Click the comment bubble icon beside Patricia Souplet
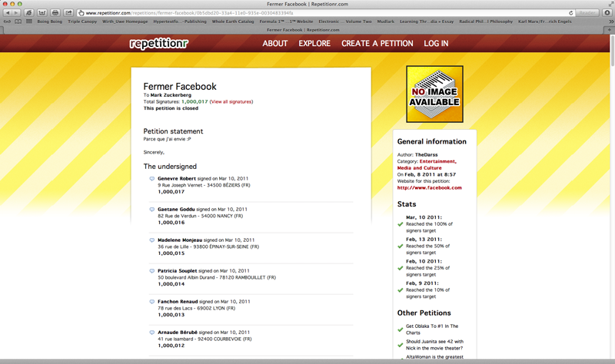 pos(152,271)
